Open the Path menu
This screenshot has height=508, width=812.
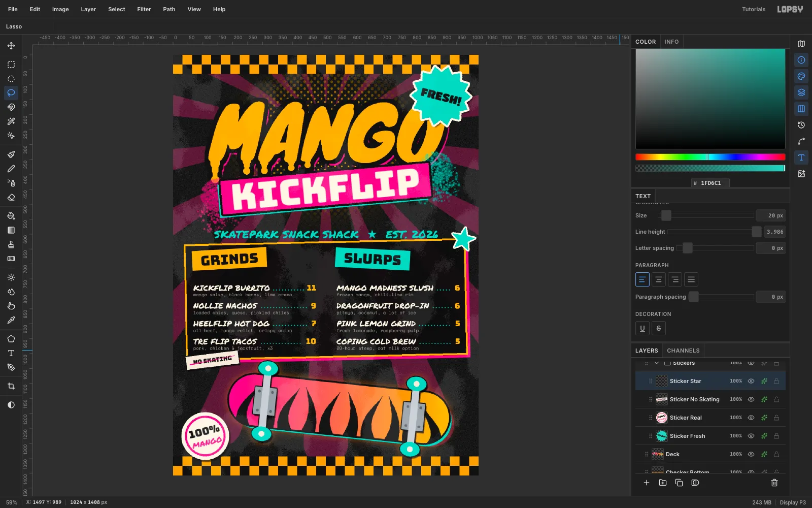click(169, 9)
